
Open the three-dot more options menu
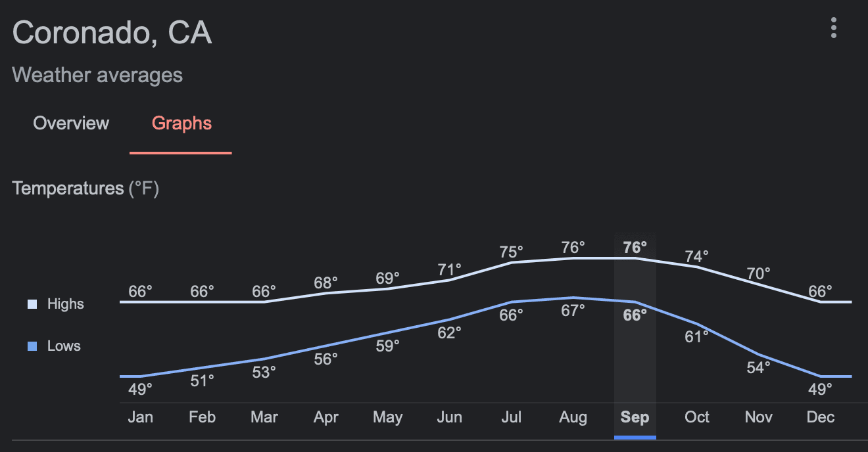click(833, 28)
